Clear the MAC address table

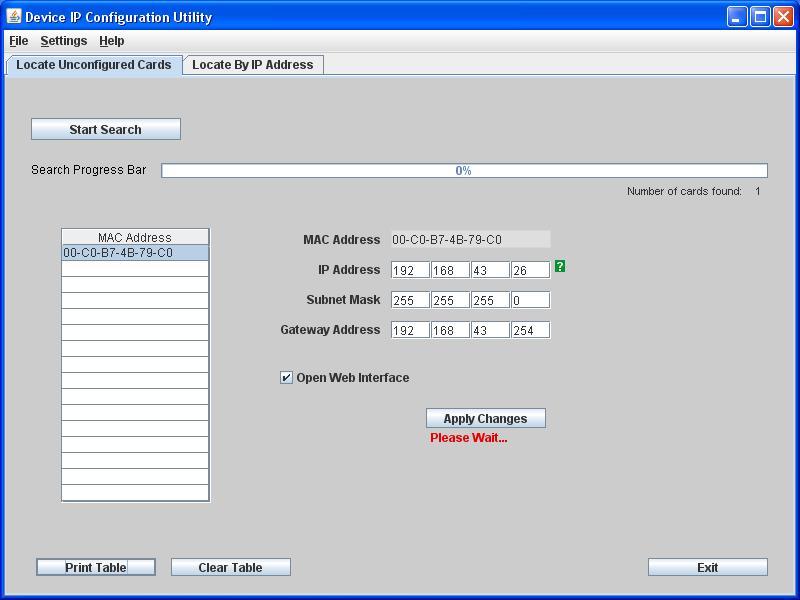[x=230, y=566]
